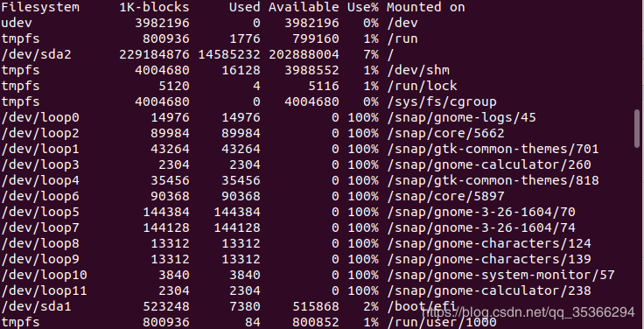The width and height of the screenshot is (644, 329).
Task: Click the '/dev/loop8' entry
Action: point(40,243)
